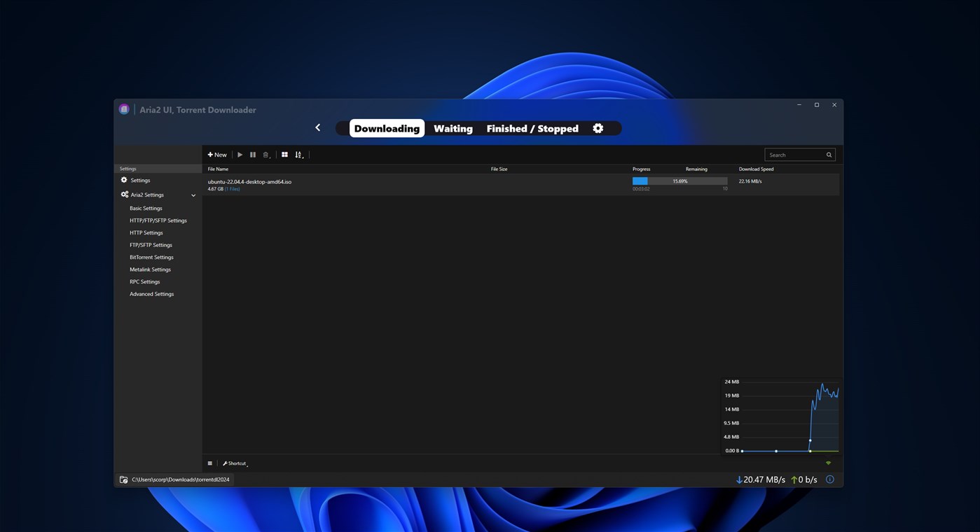This screenshot has width=980, height=532.
Task: Click the New button to add a download
Action: [x=216, y=154]
